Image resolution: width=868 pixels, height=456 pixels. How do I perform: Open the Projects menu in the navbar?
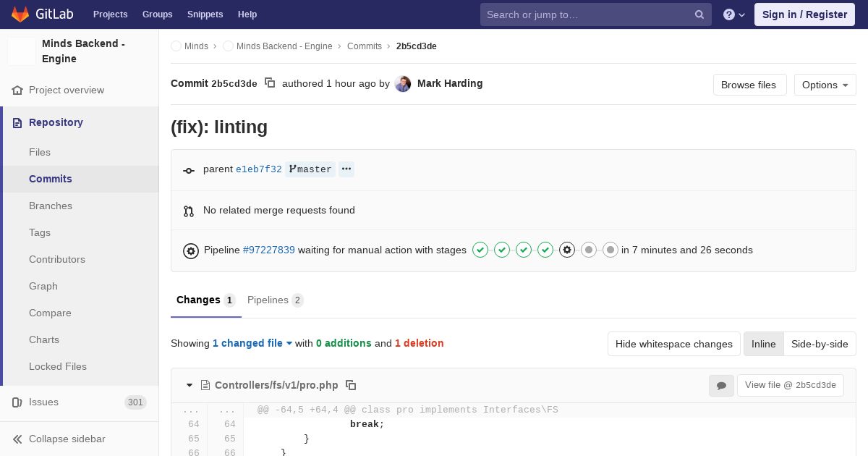tap(110, 14)
